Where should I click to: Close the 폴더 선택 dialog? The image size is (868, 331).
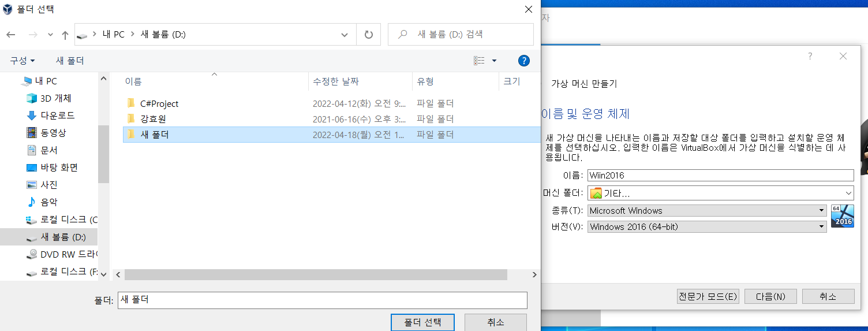(527, 9)
